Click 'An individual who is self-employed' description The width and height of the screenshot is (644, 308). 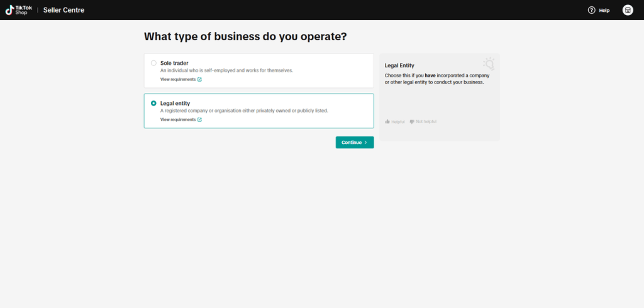point(226,70)
